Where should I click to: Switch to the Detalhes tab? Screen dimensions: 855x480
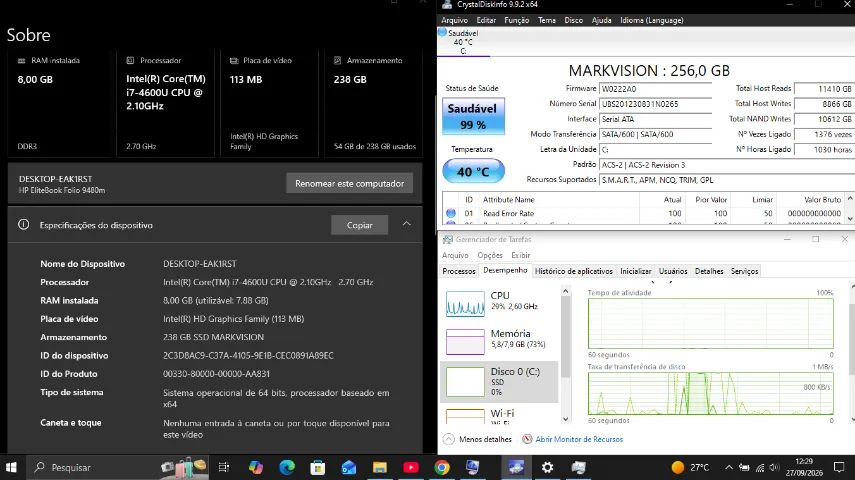[x=709, y=271]
